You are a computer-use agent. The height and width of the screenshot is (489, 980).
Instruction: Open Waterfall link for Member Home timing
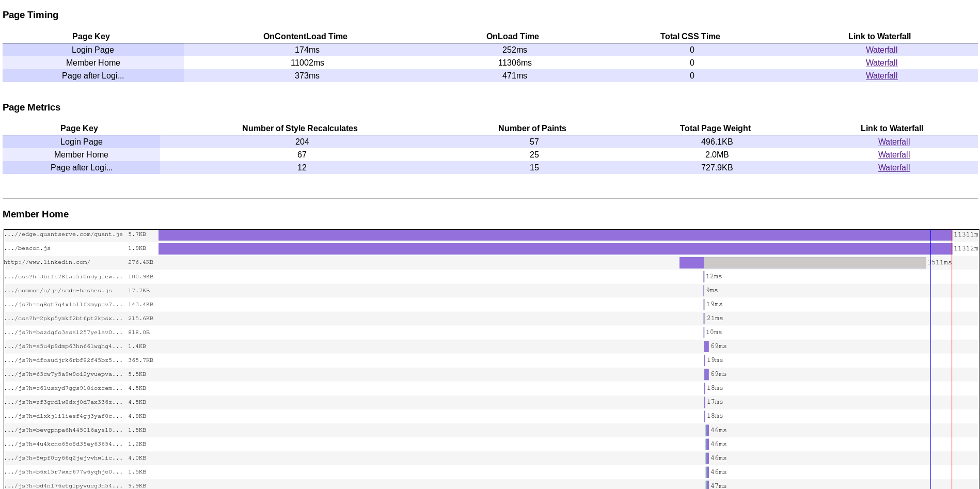tap(881, 63)
